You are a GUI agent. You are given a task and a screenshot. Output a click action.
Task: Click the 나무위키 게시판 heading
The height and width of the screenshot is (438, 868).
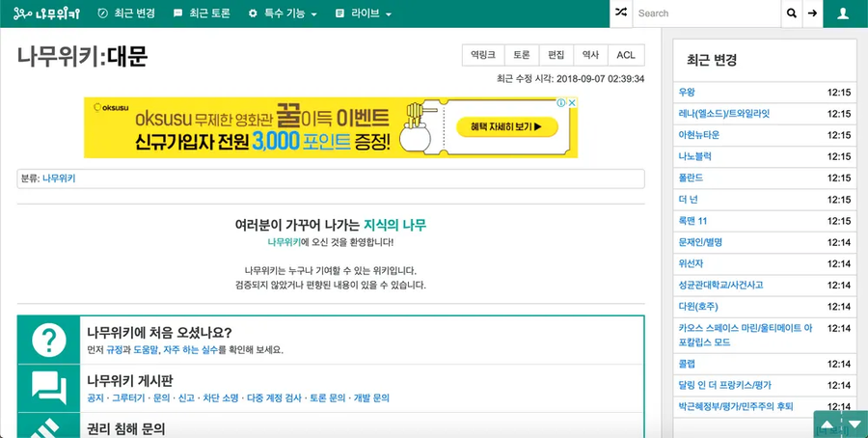point(130,381)
